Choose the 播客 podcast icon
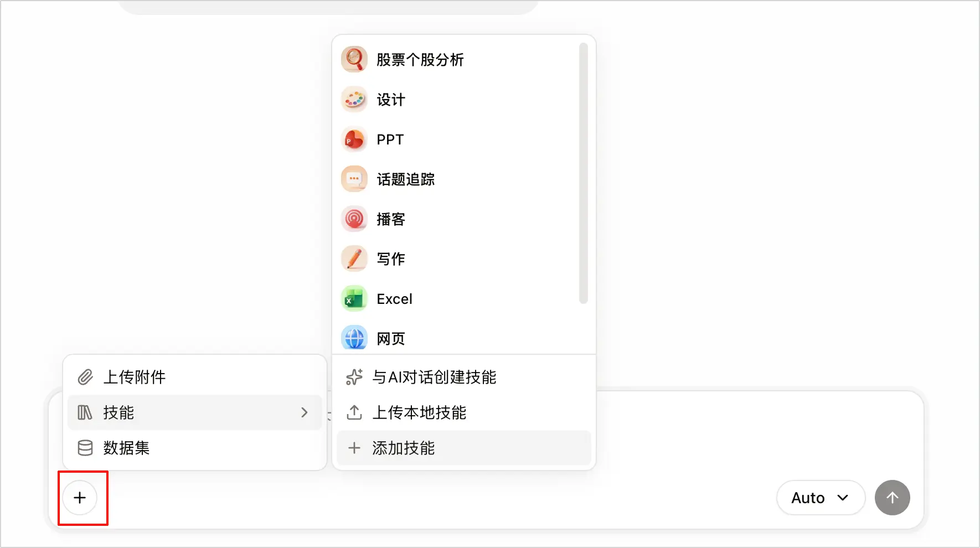This screenshot has height=548, width=980. tap(354, 219)
